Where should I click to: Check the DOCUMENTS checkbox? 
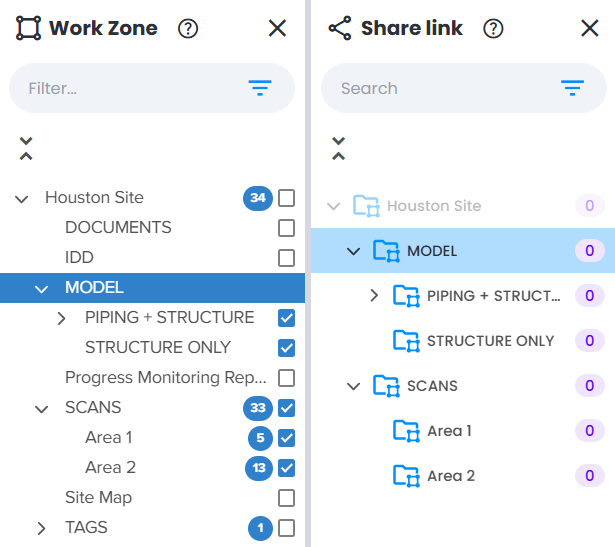click(286, 228)
